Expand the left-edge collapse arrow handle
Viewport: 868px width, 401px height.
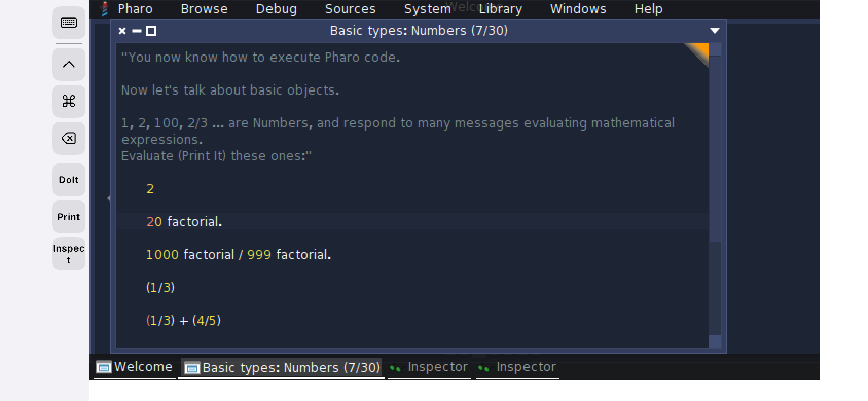[x=108, y=198]
